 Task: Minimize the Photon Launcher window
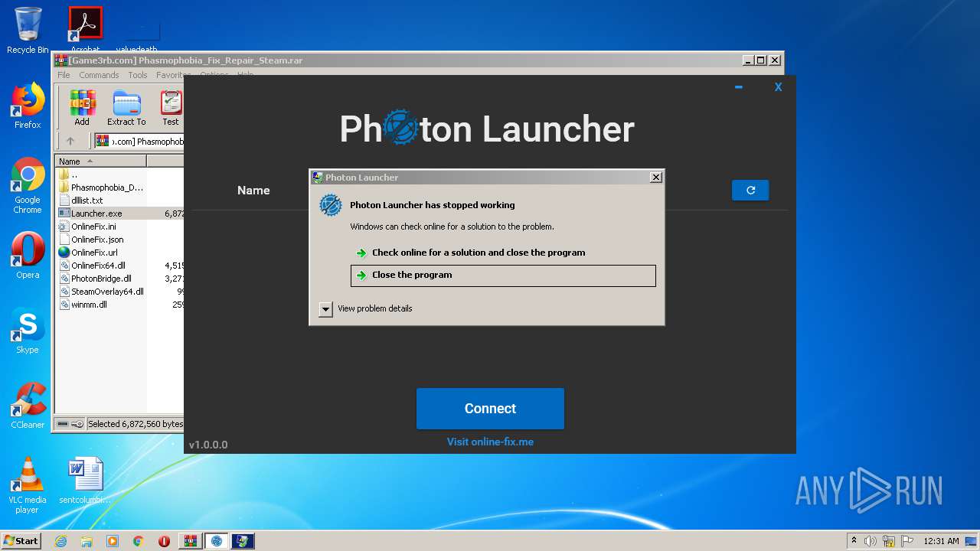[739, 87]
